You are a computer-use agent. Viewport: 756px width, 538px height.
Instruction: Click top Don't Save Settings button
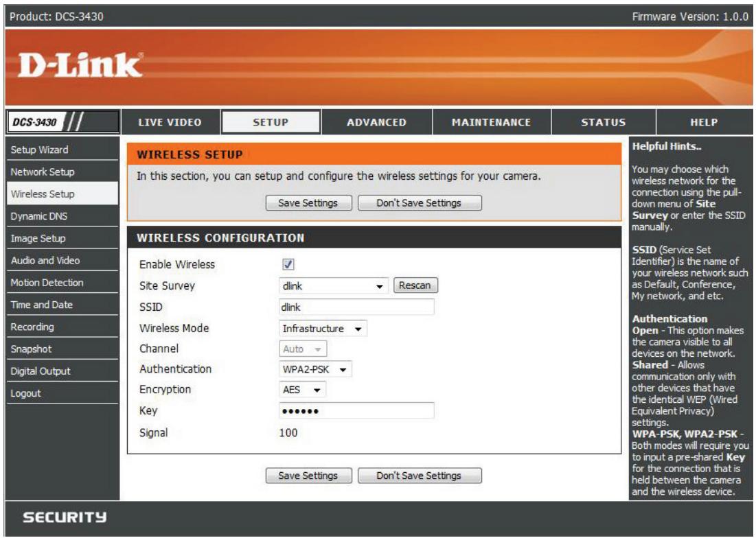pyautogui.click(x=420, y=202)
